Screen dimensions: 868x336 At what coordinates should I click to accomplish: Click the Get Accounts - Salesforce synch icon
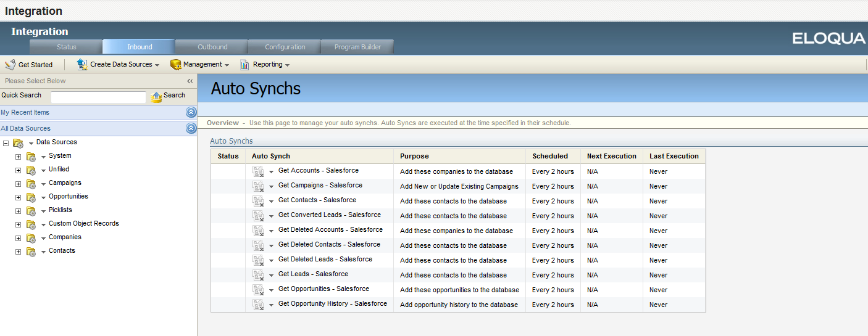(x=259, y=171)
